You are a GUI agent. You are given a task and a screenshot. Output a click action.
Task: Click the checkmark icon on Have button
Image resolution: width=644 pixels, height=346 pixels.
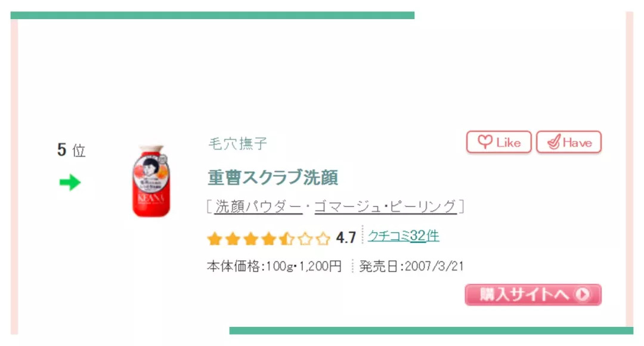click(x=553, y=142)
